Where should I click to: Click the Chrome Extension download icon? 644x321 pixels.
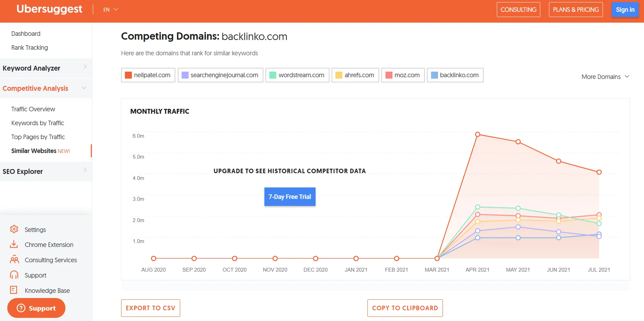[x=14, y=244]
